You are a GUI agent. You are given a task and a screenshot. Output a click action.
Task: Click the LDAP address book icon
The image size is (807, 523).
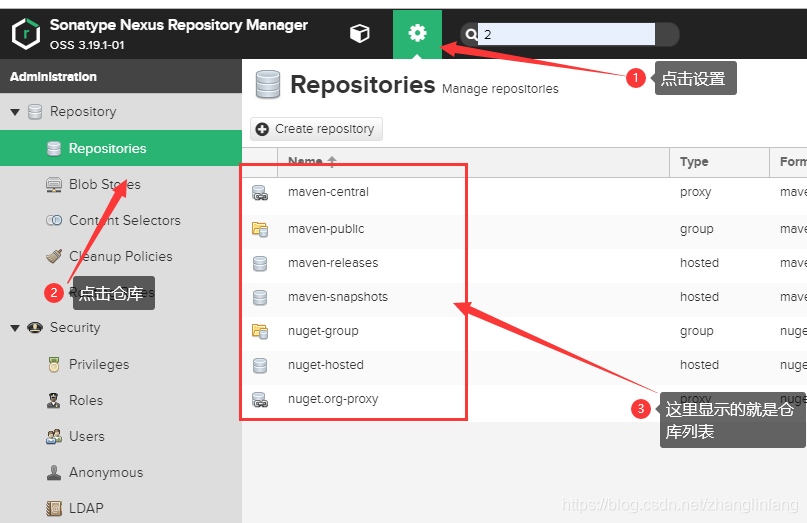54,509
